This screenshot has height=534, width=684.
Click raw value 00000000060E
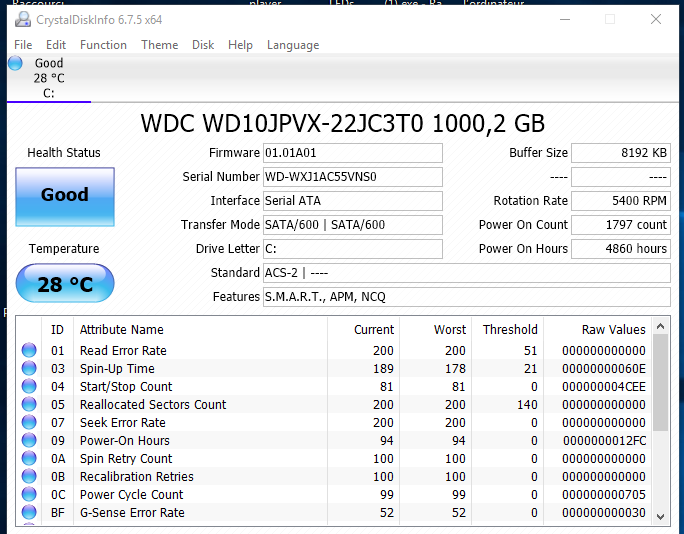pyautogui.click(x=604, y=368)
